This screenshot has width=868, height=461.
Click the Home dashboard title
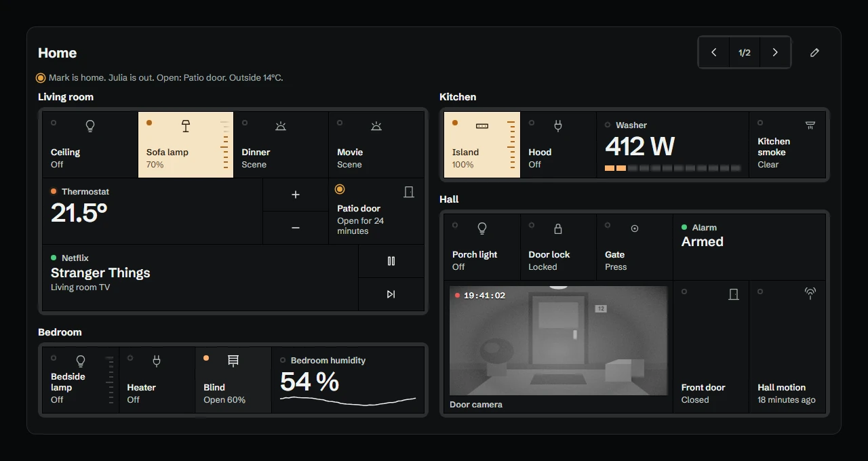coord(58,53)
